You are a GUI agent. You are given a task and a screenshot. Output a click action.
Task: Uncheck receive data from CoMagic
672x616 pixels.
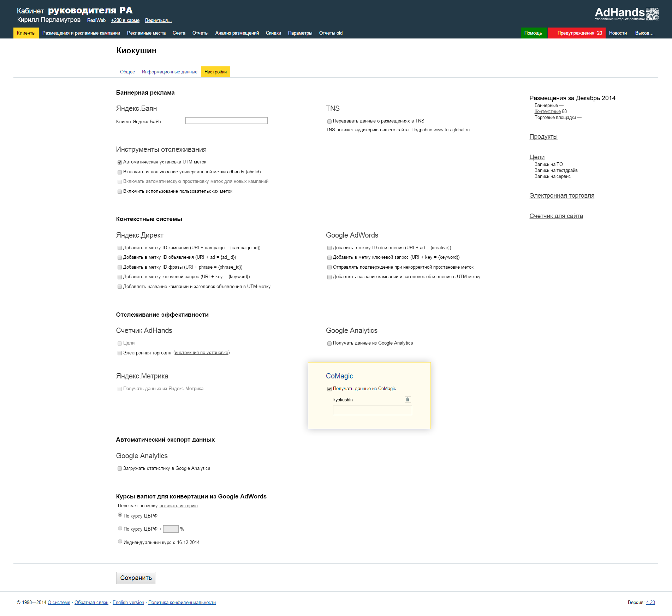329,389
